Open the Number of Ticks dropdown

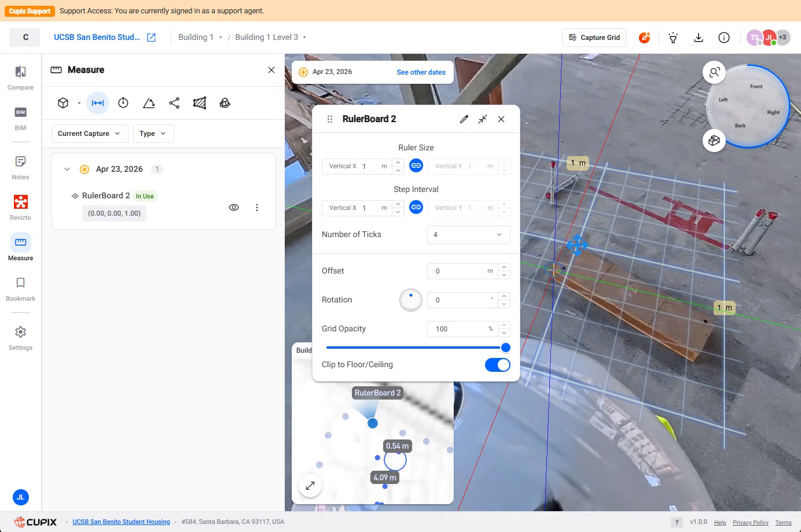click(x=469, y=235)
